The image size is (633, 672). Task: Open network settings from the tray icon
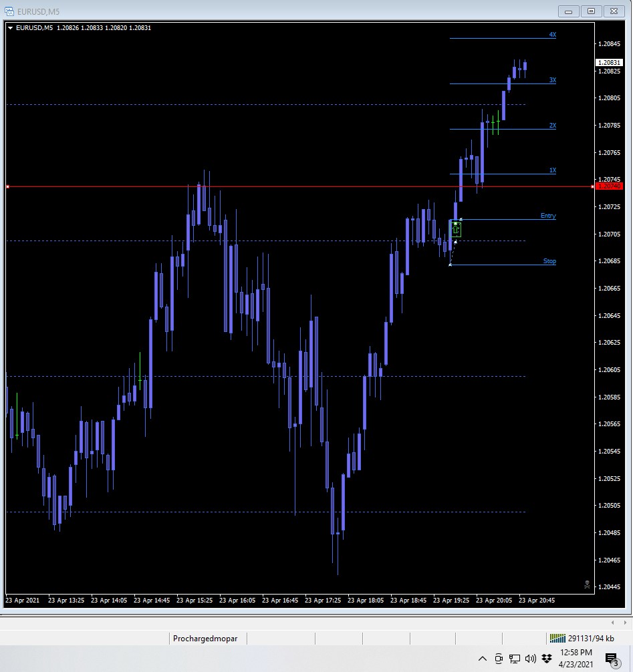click(x=515, y=659)
